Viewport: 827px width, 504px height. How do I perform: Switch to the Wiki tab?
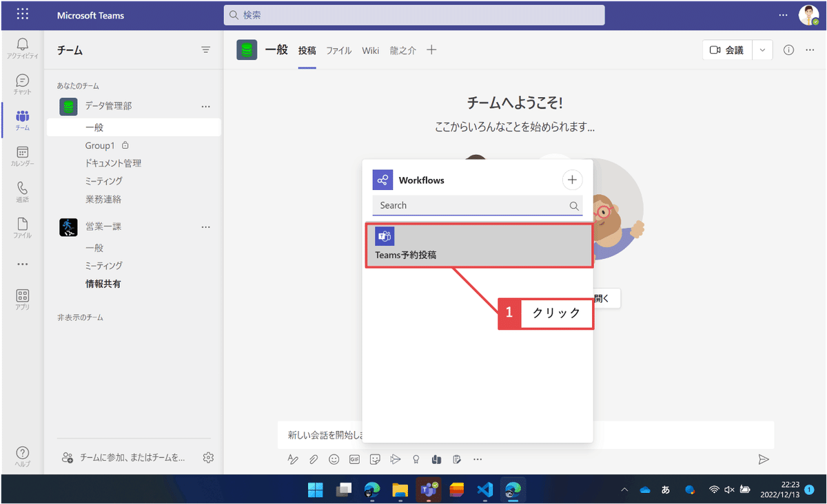click(371, 50)
